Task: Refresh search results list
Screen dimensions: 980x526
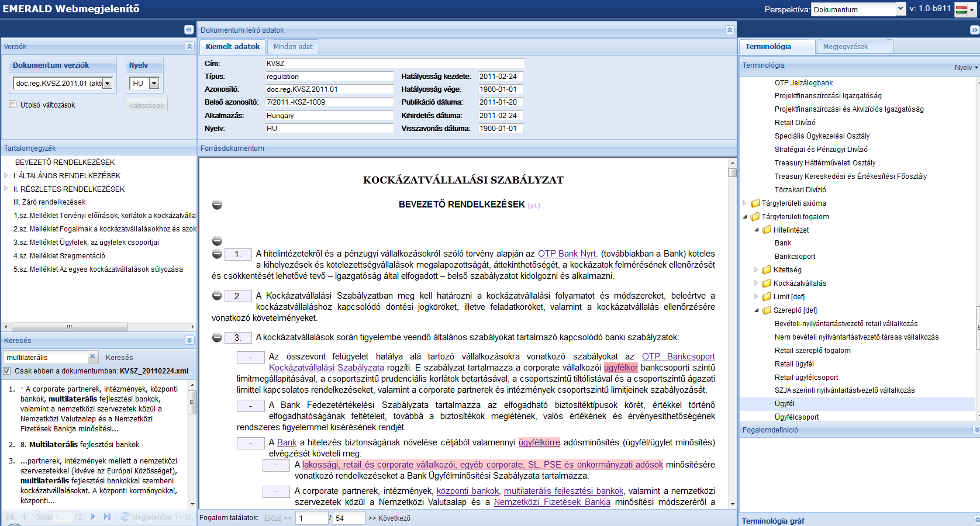Action: pos(125,517)
